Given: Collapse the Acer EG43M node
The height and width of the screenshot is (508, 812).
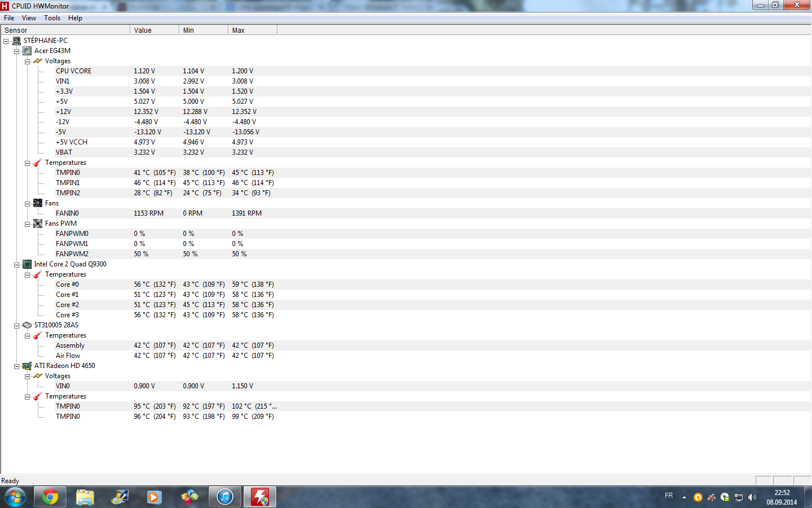Looking at the screenshot, I should point(17,51).
